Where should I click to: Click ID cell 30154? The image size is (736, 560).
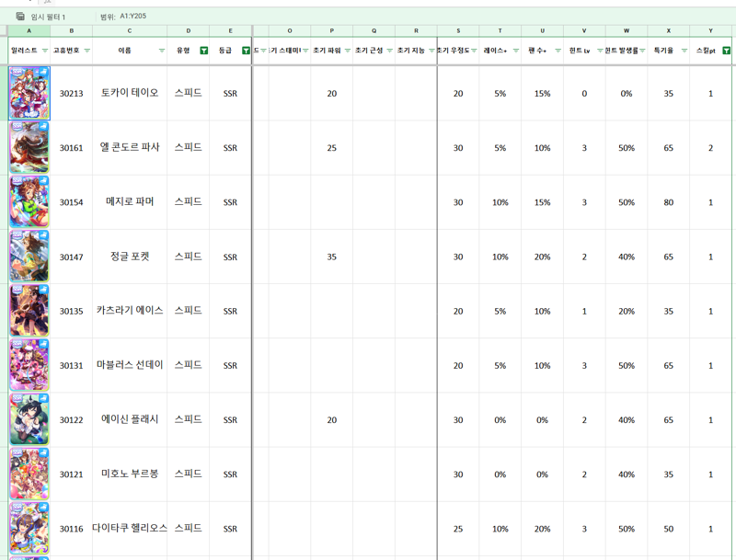(x=72, y=202)
